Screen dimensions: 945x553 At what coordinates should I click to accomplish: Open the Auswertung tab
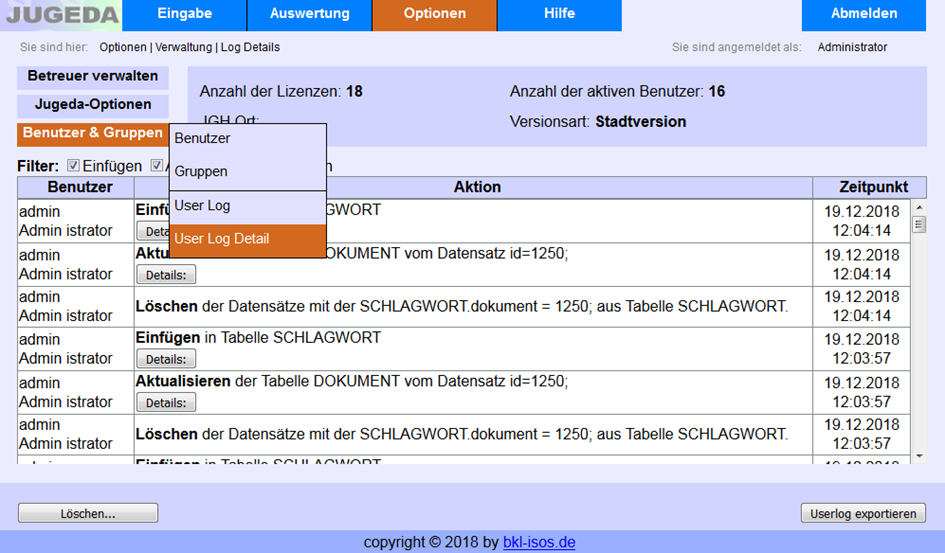click(309, 14)
